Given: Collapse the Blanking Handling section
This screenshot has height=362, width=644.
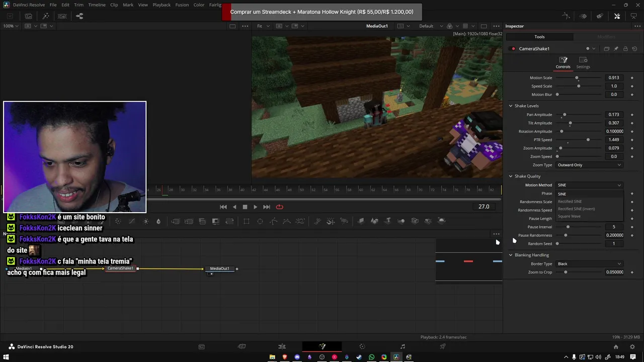Looking at the screenshot, I should [511, 255].
